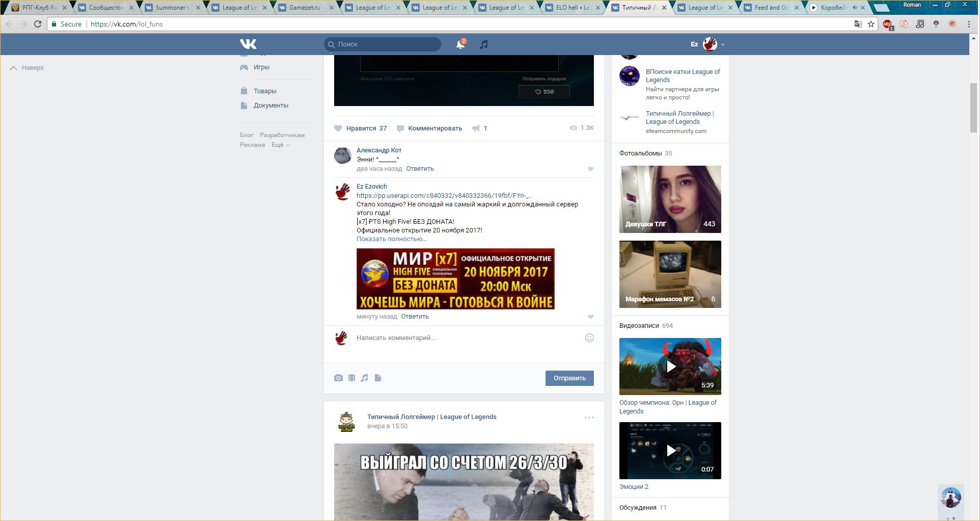Like Ez Ezovich's comment
This screenshot has width=980, height=521.
pyautogui.click(x=590, y=317)
